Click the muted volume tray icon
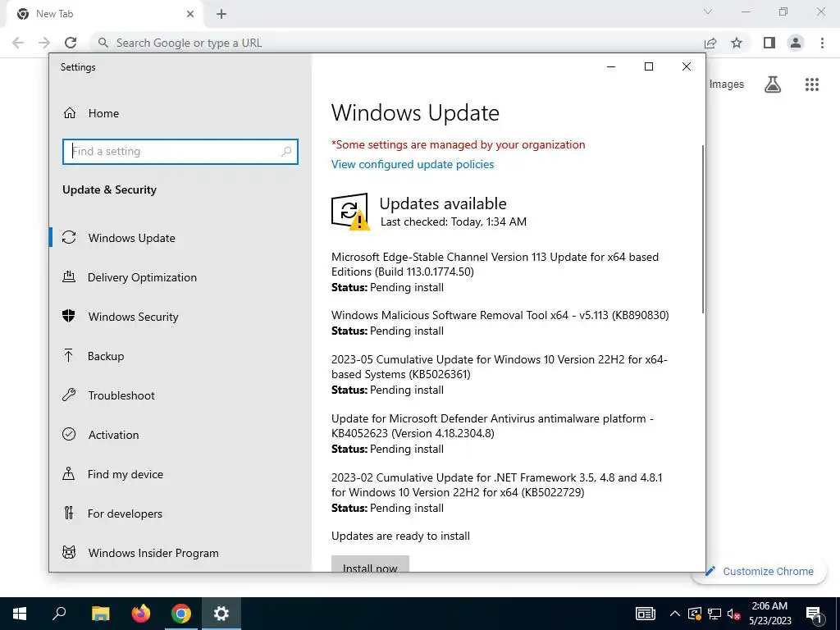The width and height of the screenshot is (840, 630). pyautogui.click(x=733, y=614)
